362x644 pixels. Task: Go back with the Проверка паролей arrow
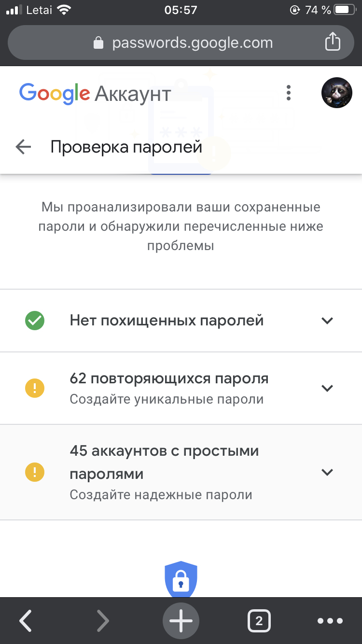[23, 147]
